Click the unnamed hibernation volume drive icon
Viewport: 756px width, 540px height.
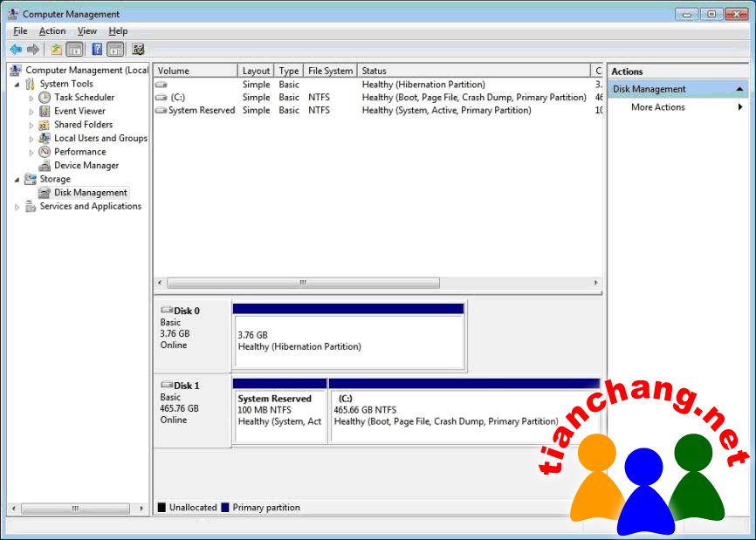[161, 85]
